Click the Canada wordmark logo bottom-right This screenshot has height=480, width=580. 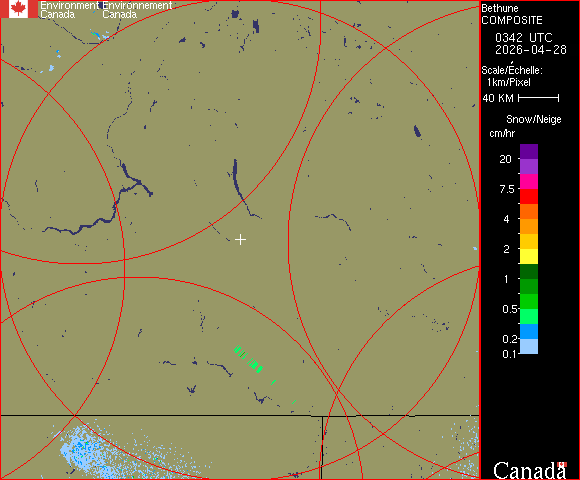530,470
